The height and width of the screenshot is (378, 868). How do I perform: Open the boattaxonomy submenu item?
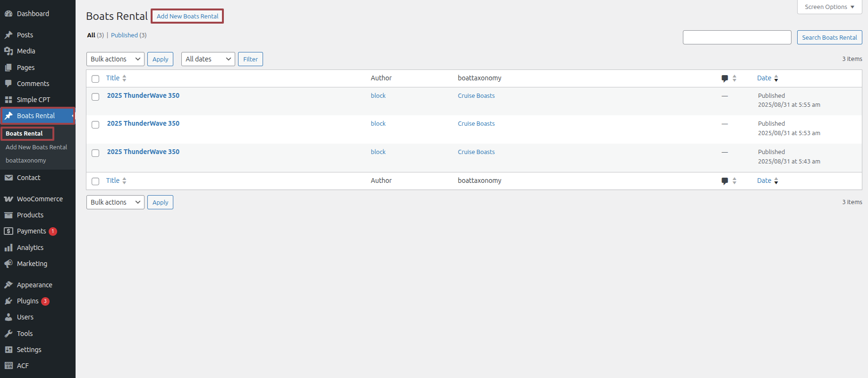[x=26, y=161]
